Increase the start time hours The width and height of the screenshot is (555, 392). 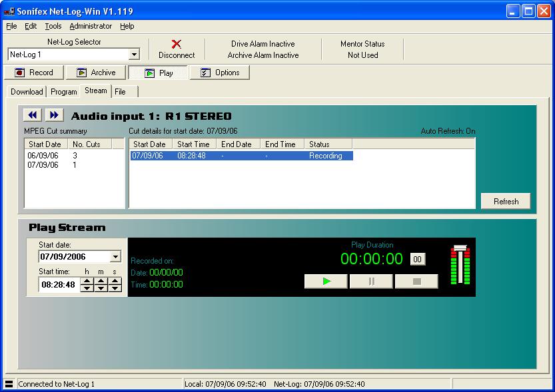(x=87, y=281)
